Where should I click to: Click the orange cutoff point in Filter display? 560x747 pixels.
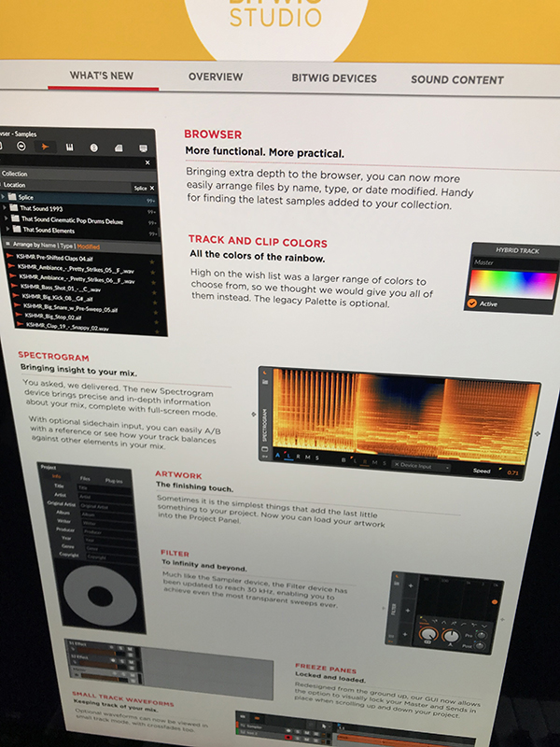[x=495, y=602]
